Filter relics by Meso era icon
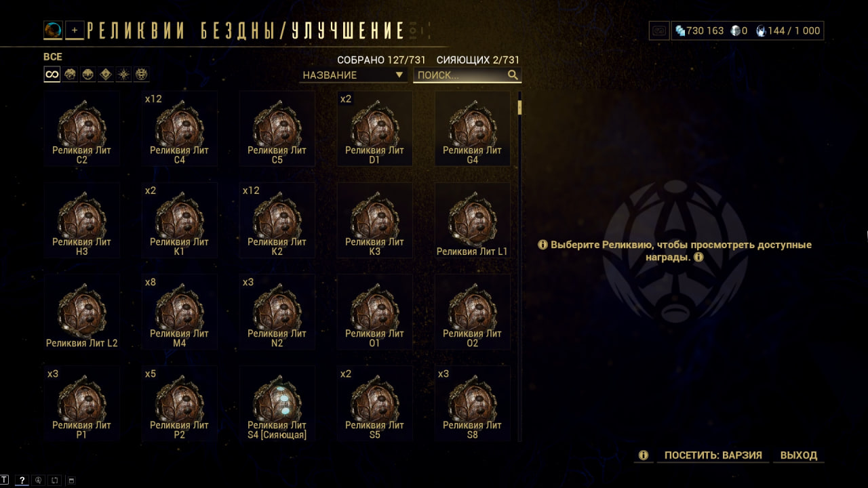 tap(88, 75)
